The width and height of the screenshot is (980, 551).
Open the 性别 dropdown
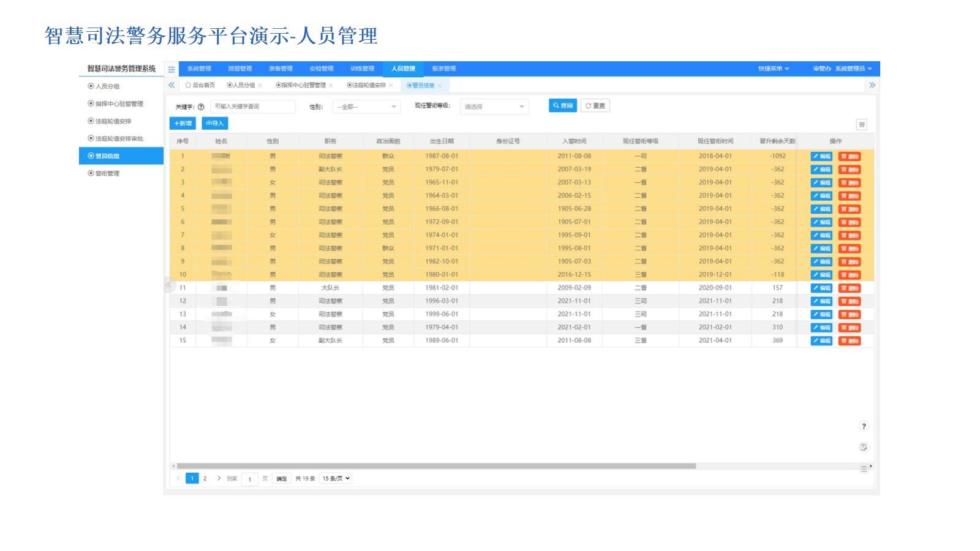tap(366, 107)
